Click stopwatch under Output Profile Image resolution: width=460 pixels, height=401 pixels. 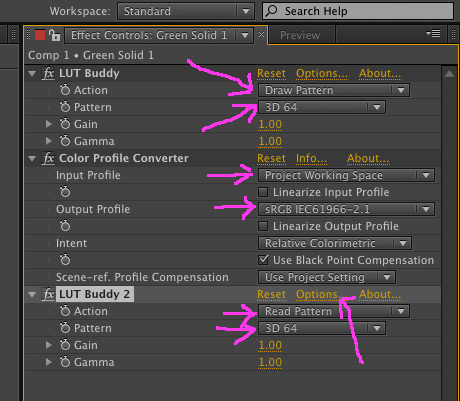(65, 226)
